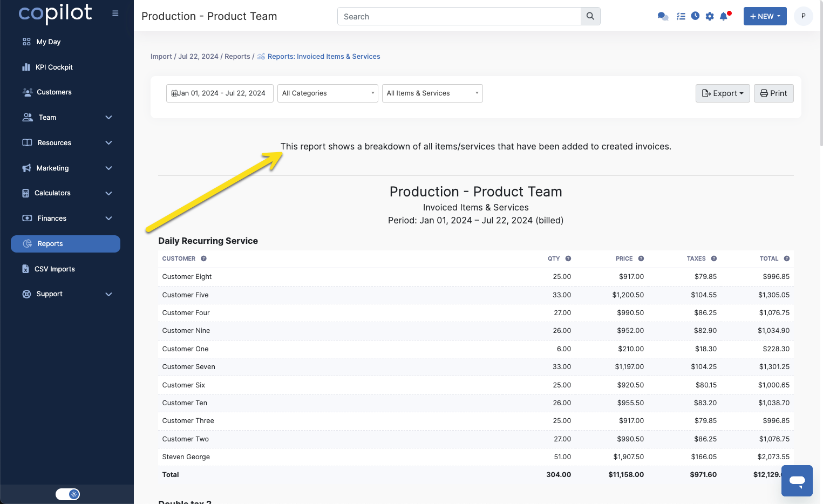
Task: Open the live chat widget bubble
Action: [797, 481]
